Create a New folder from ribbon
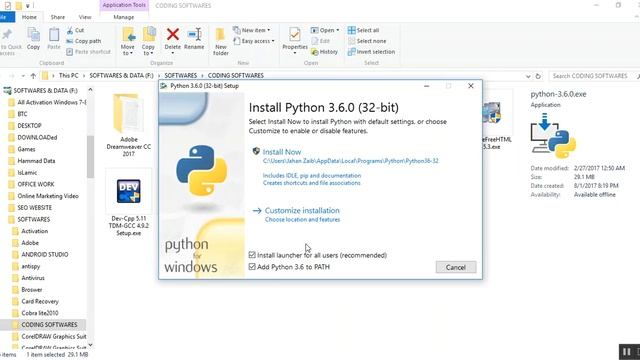640x360 pixels. 221,41
